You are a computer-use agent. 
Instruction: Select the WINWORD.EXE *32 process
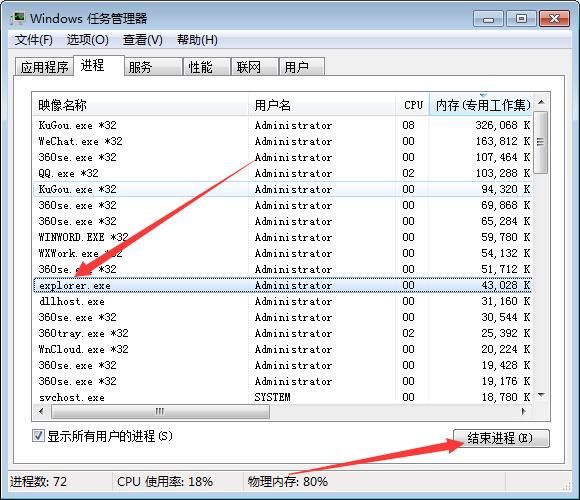[283, 237]
